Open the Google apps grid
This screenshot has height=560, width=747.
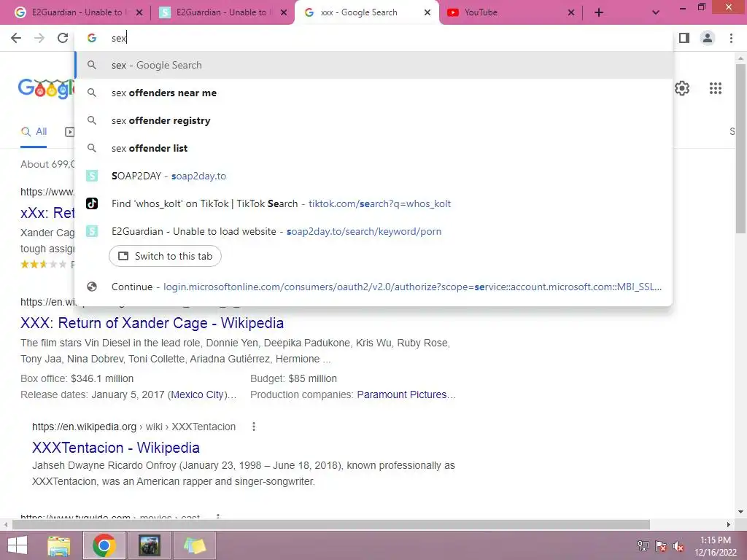coord(715,88)
